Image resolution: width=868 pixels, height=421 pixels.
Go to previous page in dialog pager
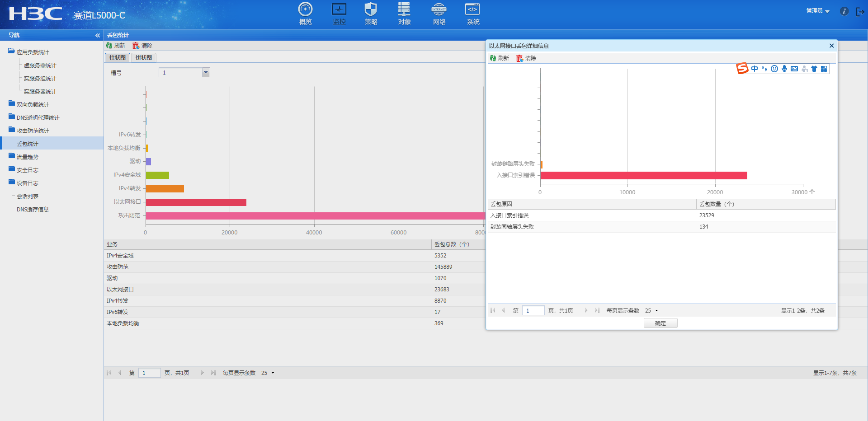coord(503,310)
